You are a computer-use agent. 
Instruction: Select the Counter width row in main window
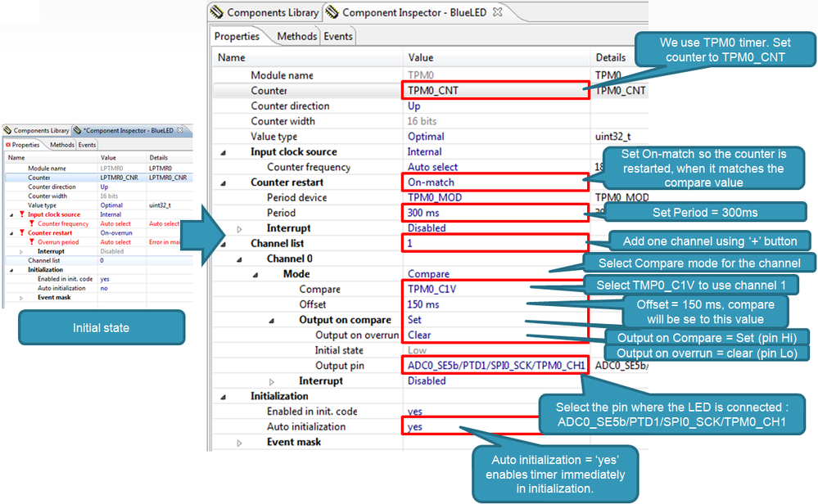pos(431,121)
